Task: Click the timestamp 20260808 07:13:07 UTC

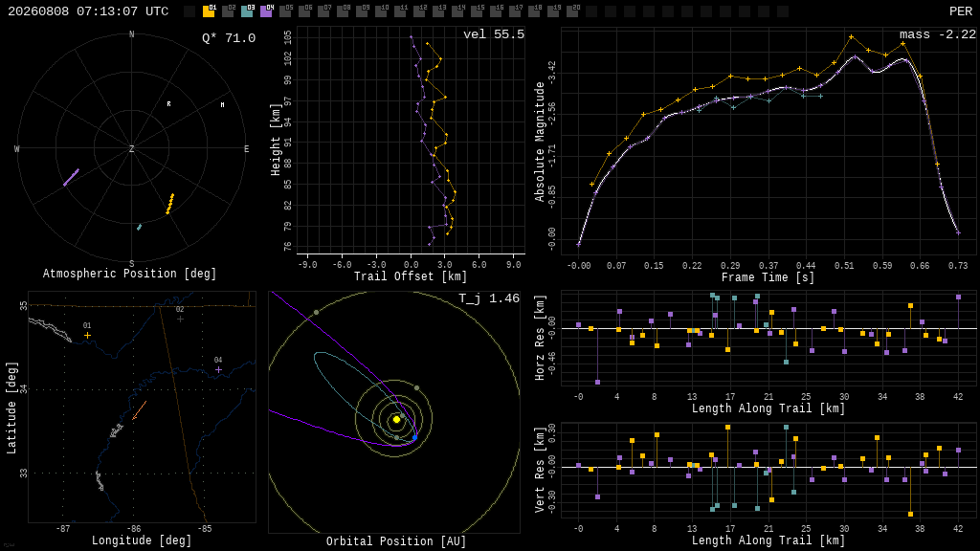Action: (88, 11)
